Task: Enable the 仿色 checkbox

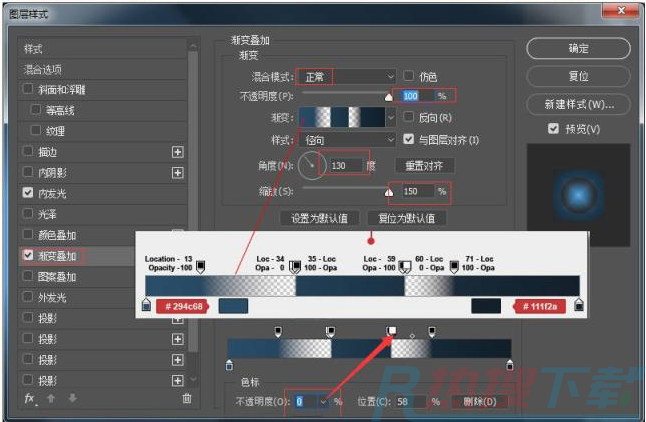Action: [x=408, y=76]
